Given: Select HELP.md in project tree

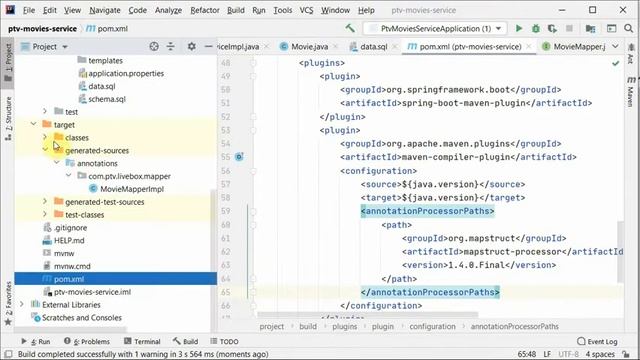Looking at the screenshot, I should click(69, 240).
